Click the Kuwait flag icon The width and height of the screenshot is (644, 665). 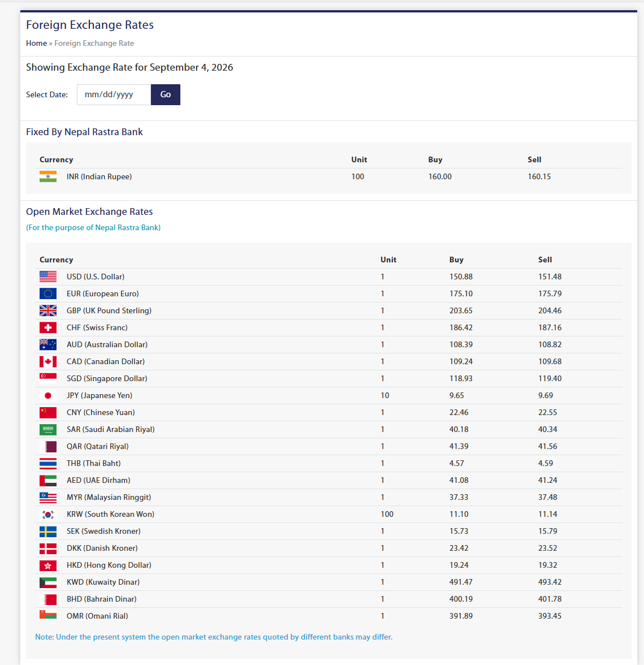(x=48, y=582)
